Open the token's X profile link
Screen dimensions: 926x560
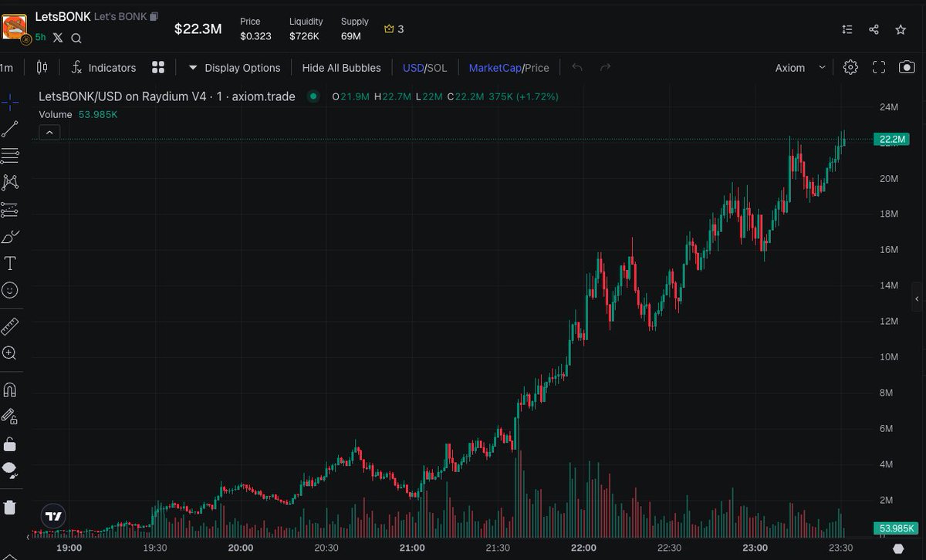click(58, 38)
